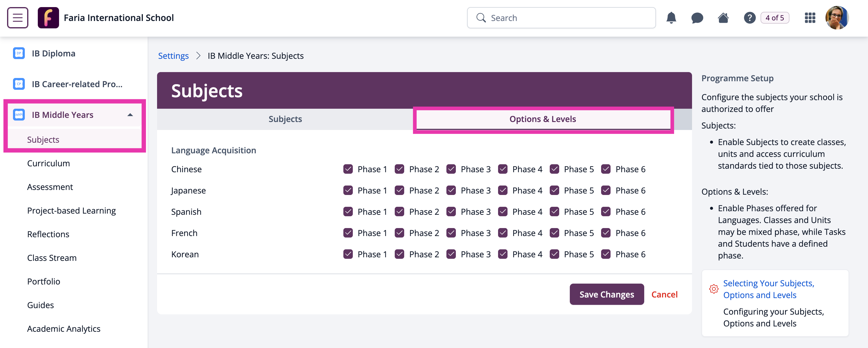The width and height of the screenshot is (868, 348).
Task: Toggle French Phase 4 checkbox
Action: tap(502, 233)
